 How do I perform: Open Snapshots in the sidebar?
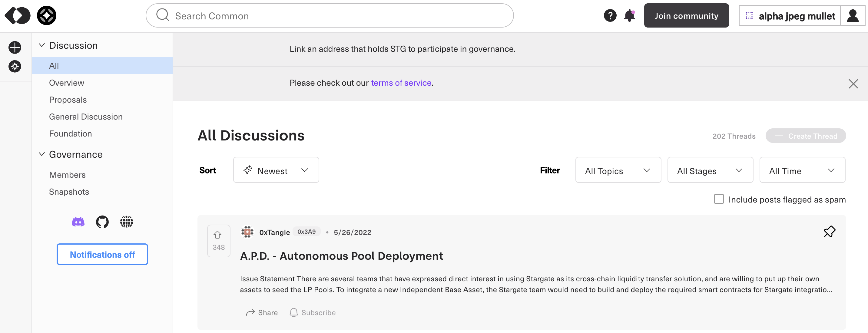tap(69, 192)
